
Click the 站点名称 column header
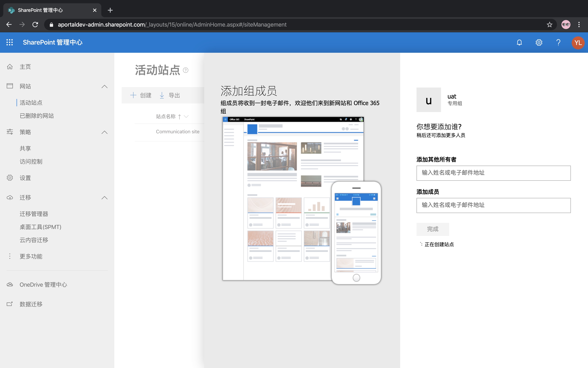tap(165, 117)
